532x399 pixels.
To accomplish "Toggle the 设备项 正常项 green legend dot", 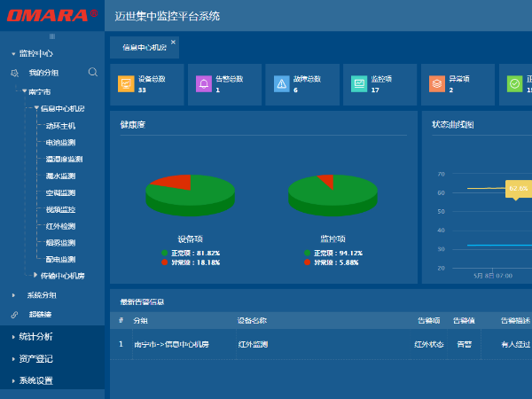I will 164,254.
